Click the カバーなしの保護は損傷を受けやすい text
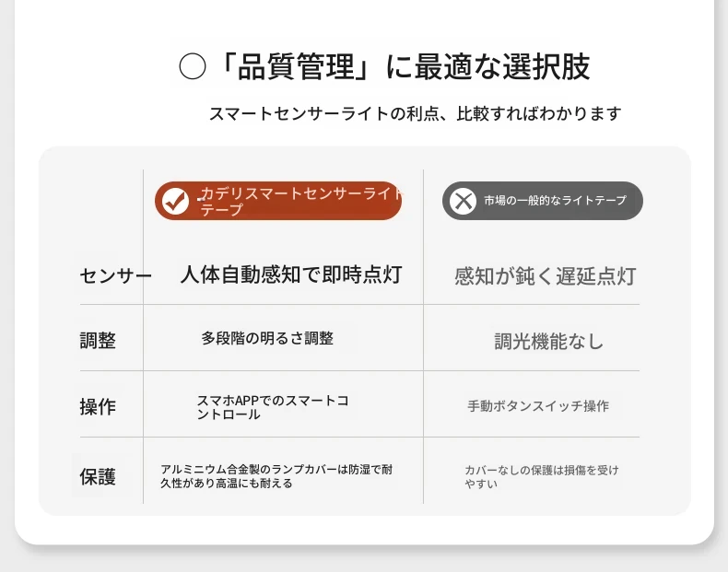 (542, 477)
